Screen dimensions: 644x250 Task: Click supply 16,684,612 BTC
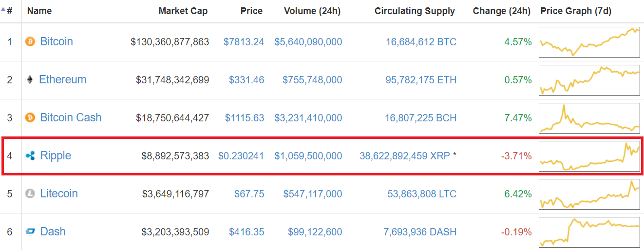tap(421, 42)
